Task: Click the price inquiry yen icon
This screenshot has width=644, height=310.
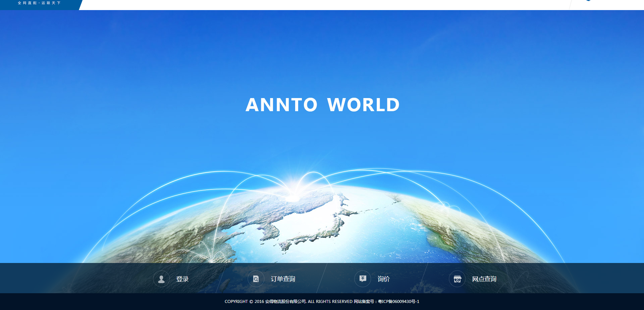Action: 363,279
